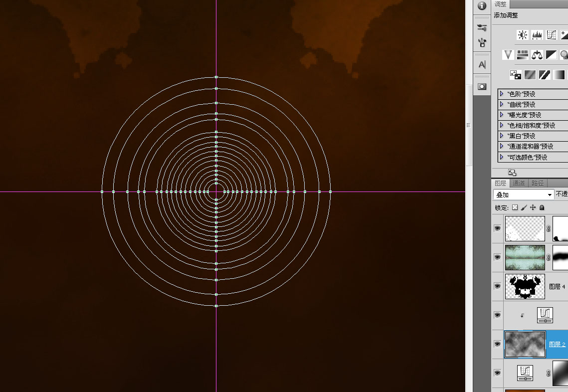Click the bottom Curves adjustment layer thumbnail

point(525,373)
